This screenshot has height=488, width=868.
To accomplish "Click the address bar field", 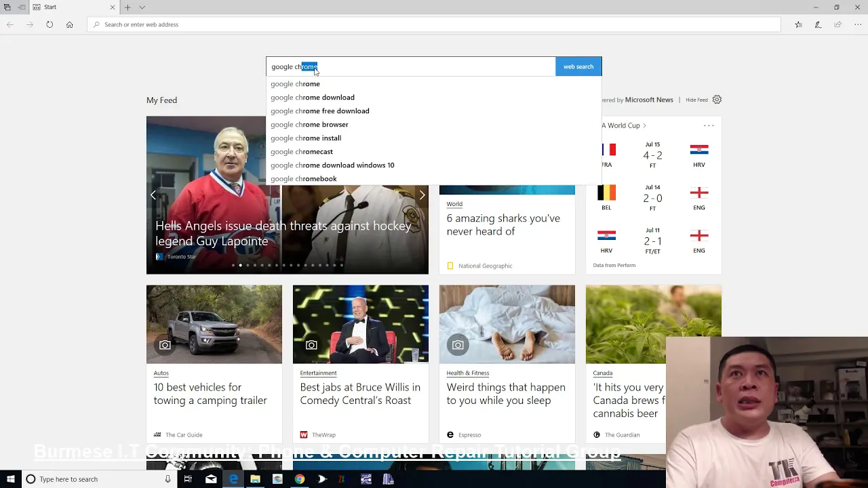I will (434, 24).
